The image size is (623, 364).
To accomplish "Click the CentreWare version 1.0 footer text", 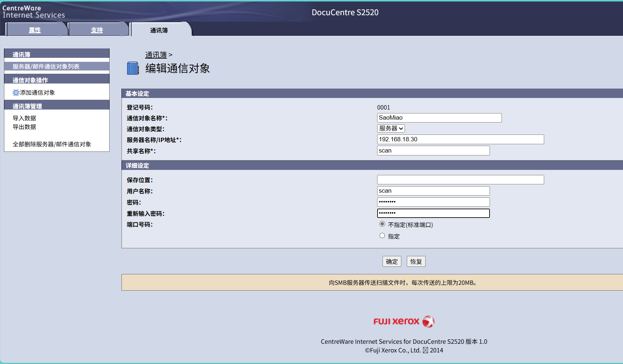I will tap(404, 342).
